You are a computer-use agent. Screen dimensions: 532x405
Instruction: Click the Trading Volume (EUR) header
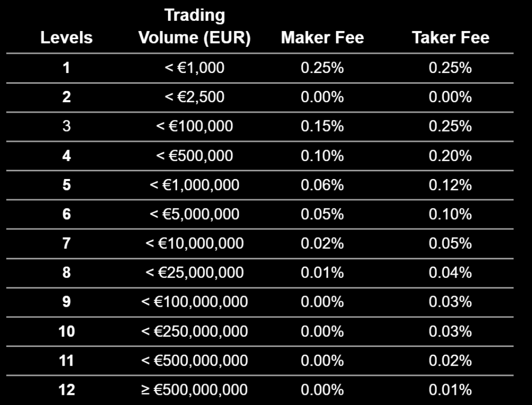pos(195,26)
